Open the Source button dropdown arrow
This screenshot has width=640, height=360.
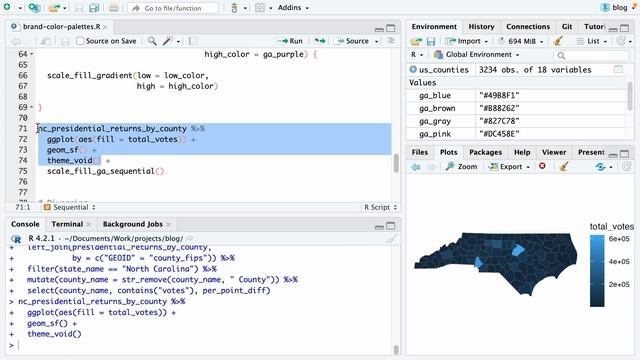pos(377,41)
